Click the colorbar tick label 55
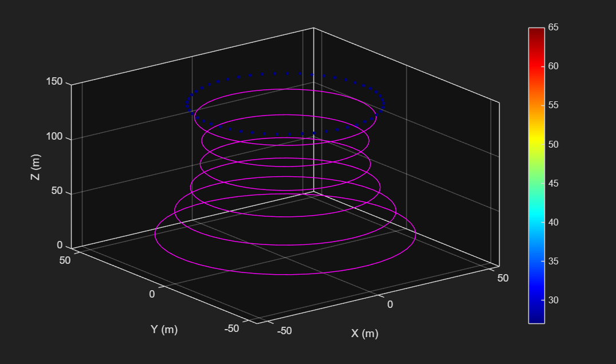This screenshot has height=364, width=616. click(553, 105)
